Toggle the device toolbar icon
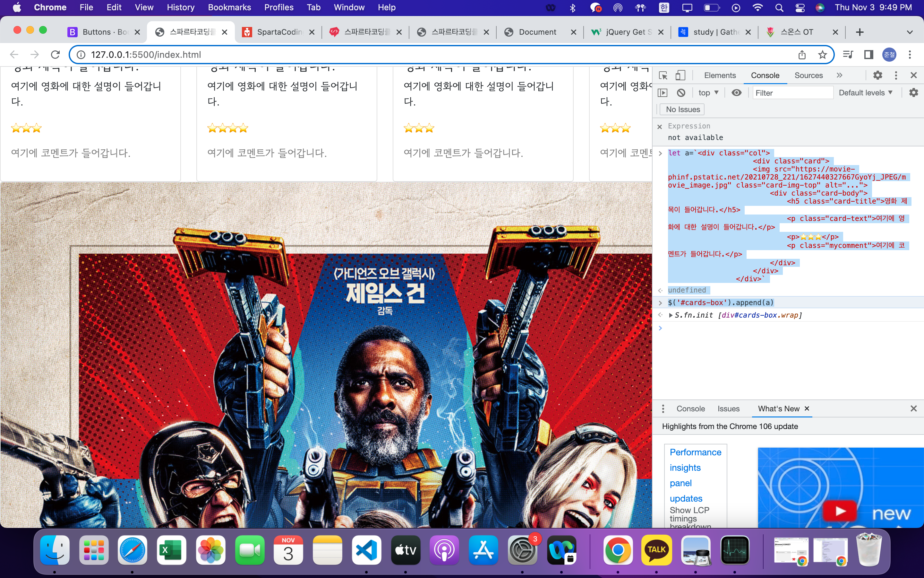 (680, 75)
